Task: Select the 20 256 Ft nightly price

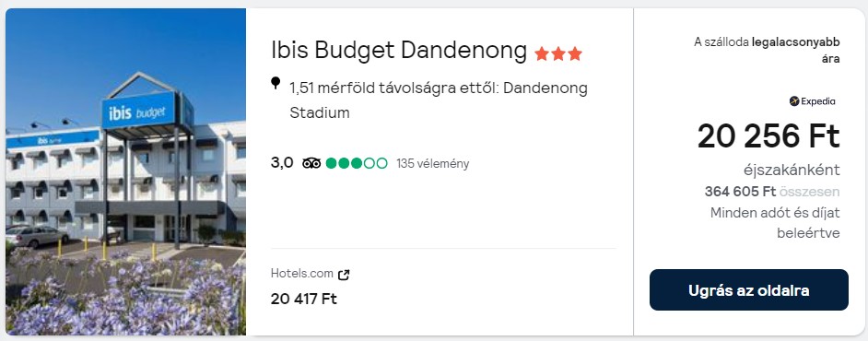Action: pyautogui.click(x=768, y=136)
